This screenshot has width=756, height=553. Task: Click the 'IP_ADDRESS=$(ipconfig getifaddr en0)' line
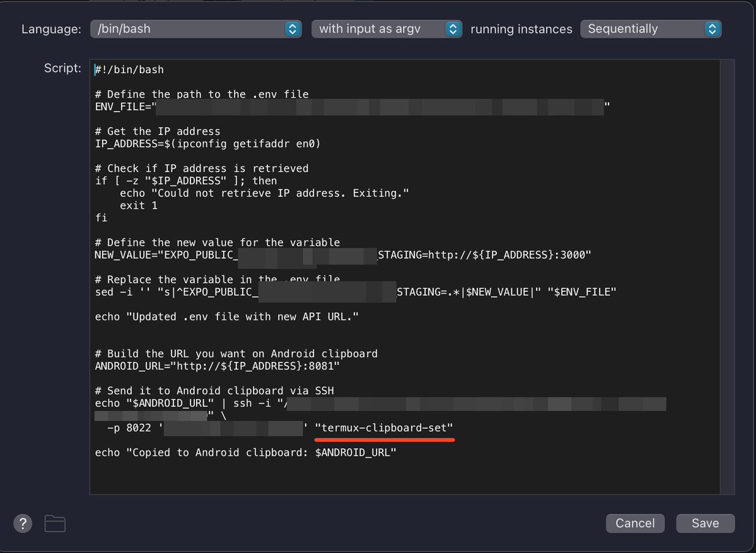[x=208, y=144]
